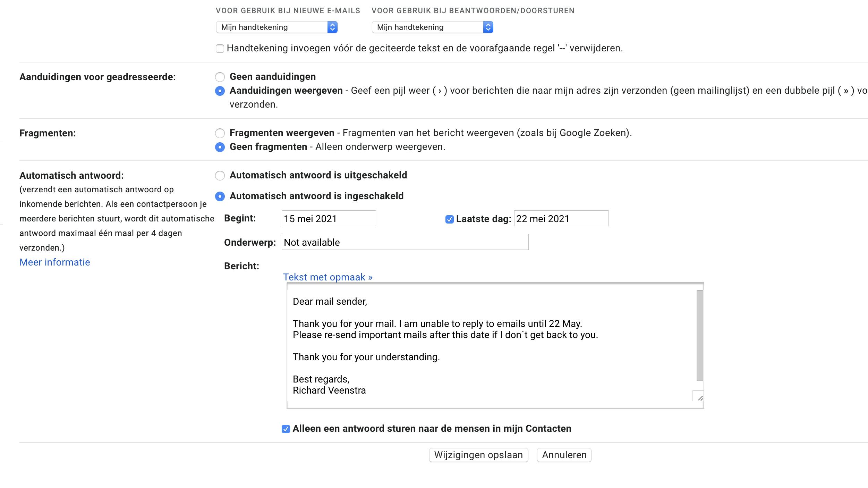
Task: Open the new e-mails signature dropdown
Action: (x=276, y=27)
